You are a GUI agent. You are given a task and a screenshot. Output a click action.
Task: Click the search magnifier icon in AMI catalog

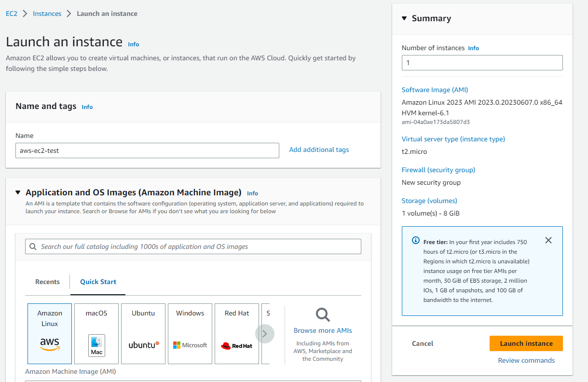click(33, 246)
